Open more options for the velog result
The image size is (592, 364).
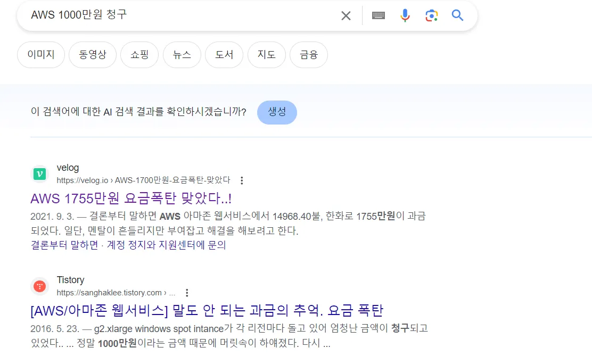[x=242, y=180]
